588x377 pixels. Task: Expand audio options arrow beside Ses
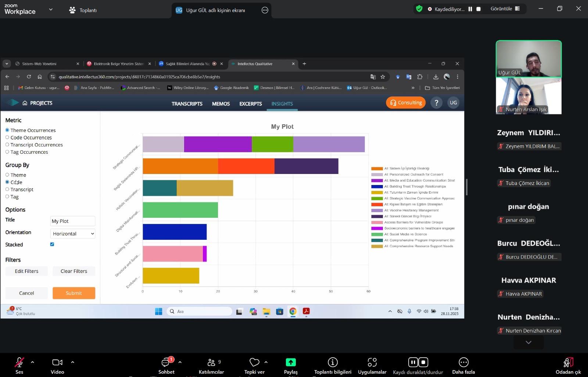32,362
